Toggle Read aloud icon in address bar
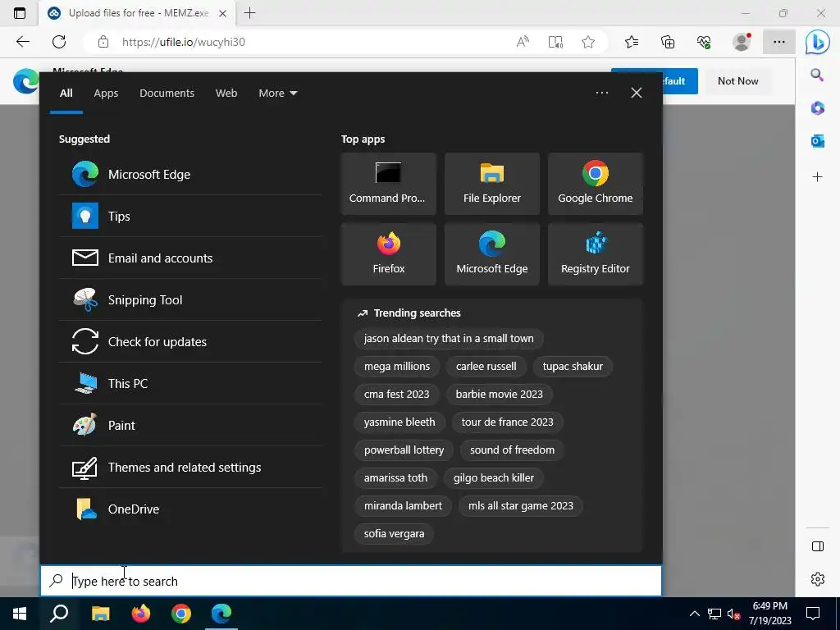 click(523, 42)
